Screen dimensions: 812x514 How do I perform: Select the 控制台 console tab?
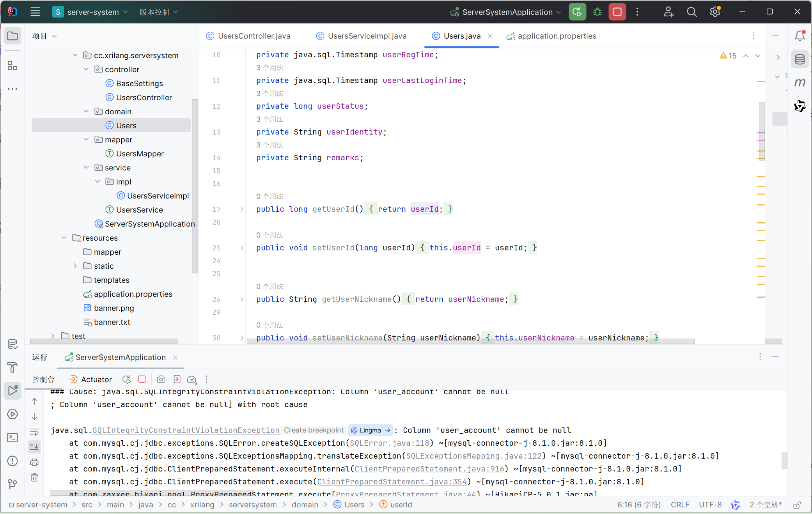pyautogui.click(x=43, y=379)
